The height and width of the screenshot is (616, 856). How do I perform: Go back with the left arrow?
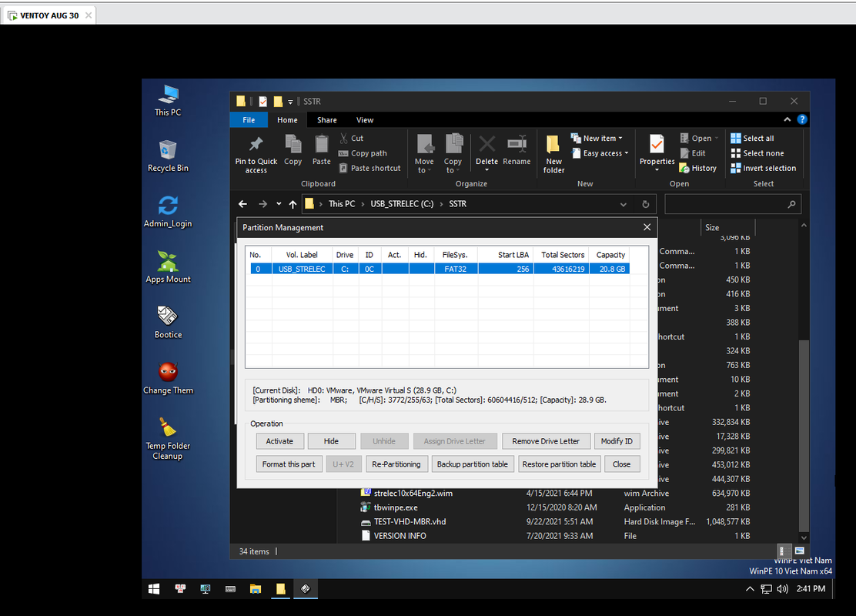pyautogui.click(x=243, y=204)
